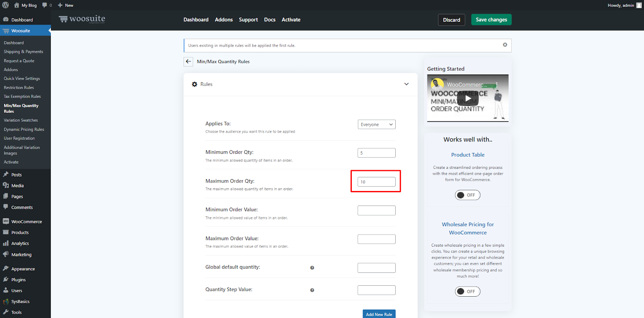Open the comments bubble in admin bar
The image size is (644, 318).
coord(45,5)
